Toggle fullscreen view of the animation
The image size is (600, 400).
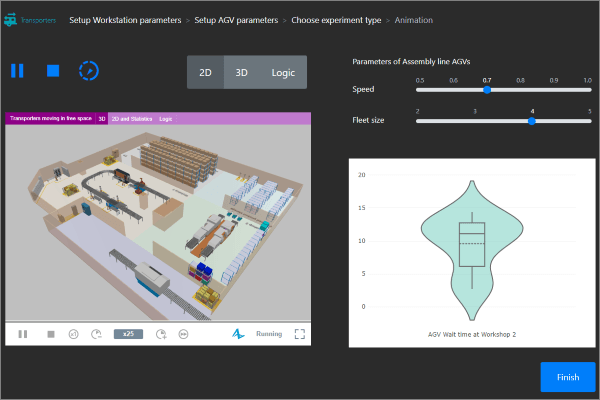[x=299, y=334]
